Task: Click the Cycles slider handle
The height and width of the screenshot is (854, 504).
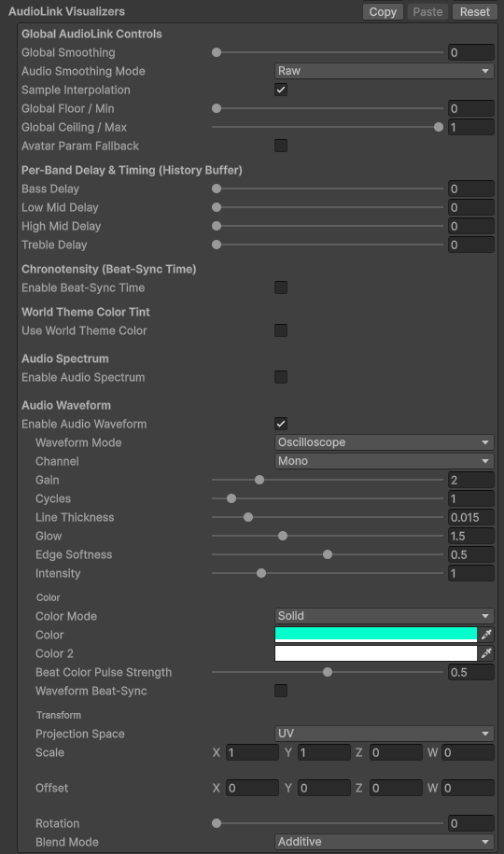Action: (231, 498)
